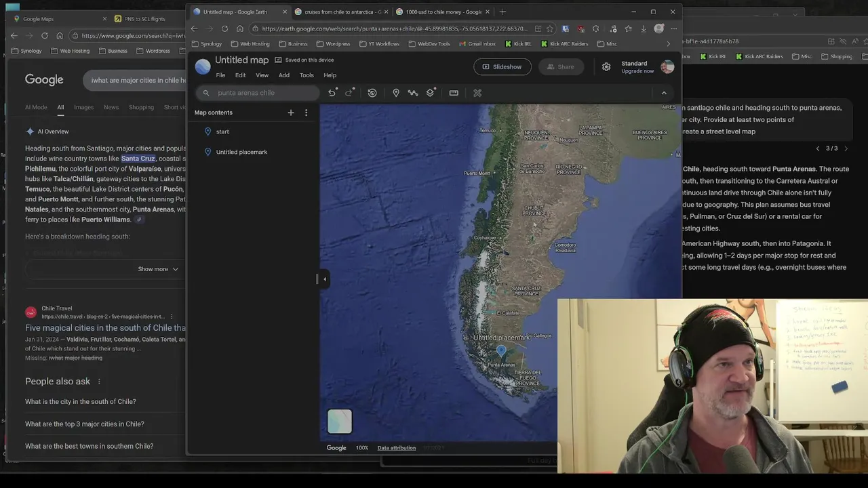Open the YT Workflows bookmark folder

[379, 43]
